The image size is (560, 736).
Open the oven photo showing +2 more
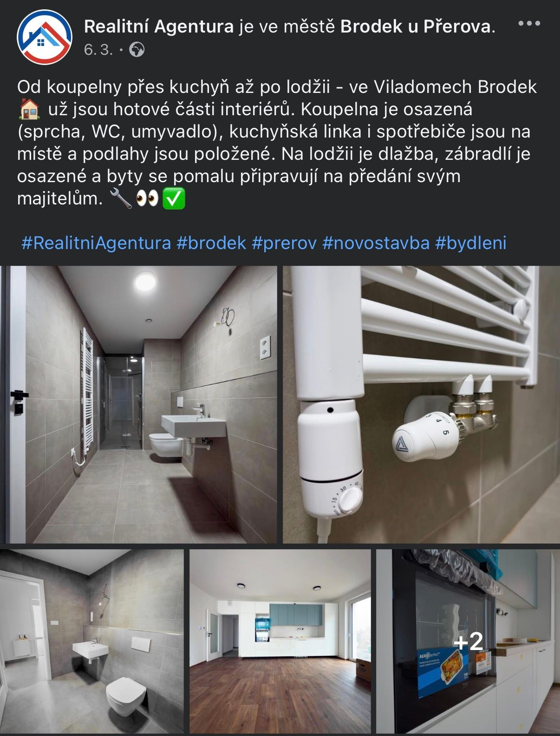468,641
